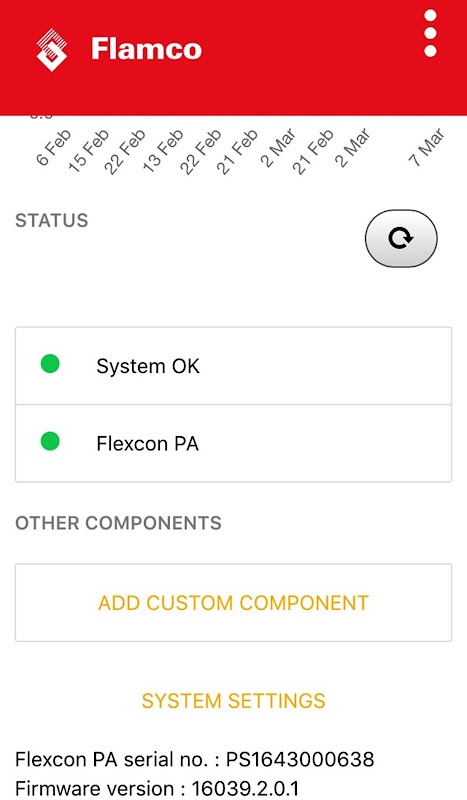Select the 13 Feb chart axis label
The width and height of the screenshot is (467, 800).
(x=162, y=151)
